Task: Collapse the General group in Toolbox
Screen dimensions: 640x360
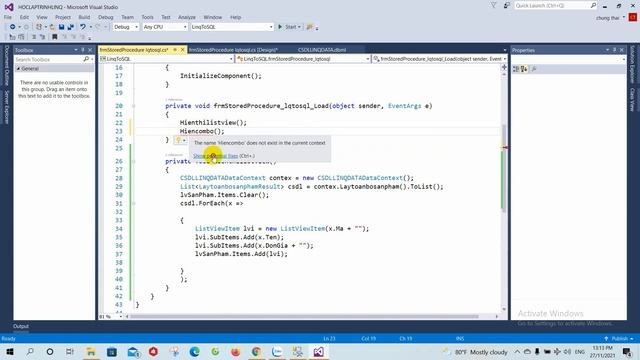Action: 18,69
